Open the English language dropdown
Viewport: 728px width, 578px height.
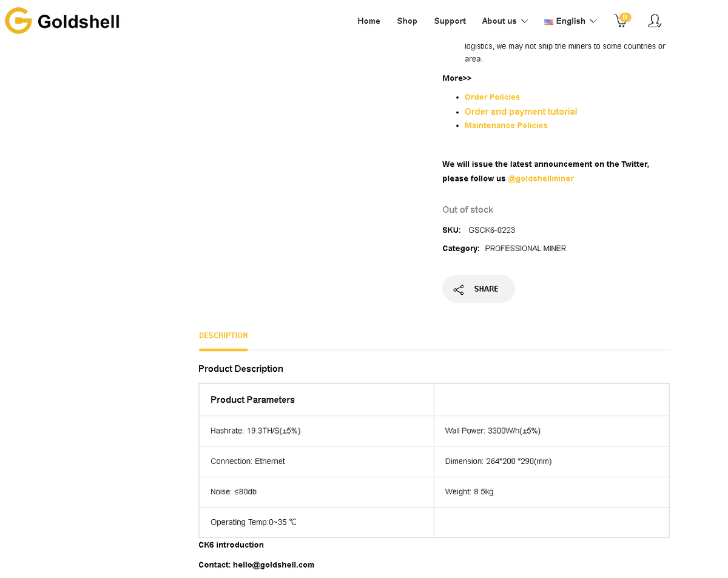point(570,21)
